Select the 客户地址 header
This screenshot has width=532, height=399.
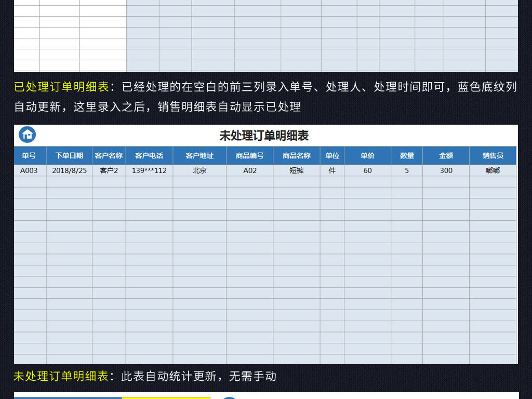coord(199,155)
